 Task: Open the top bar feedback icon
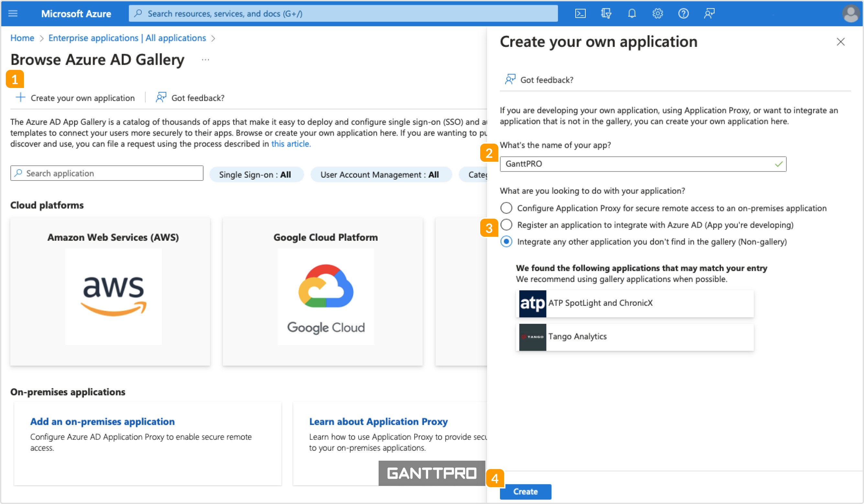click(x=709, y=13)
